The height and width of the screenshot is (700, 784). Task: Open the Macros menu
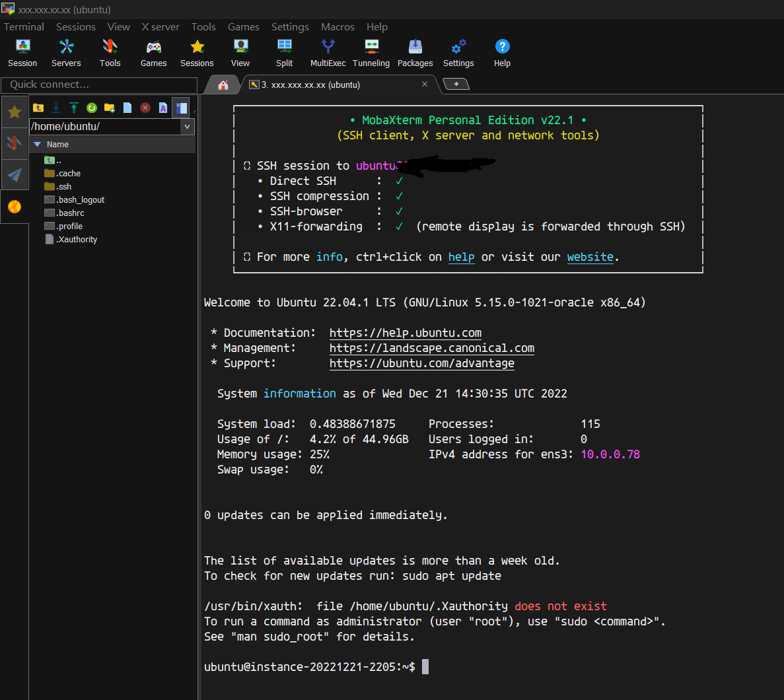point(338,27)
